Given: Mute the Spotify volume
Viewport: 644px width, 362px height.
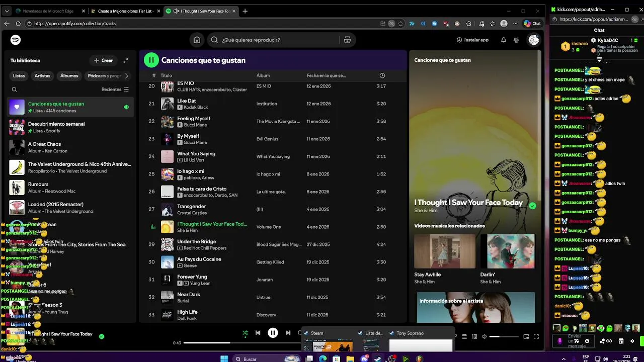Looking at the screenshot, I should tap(484, 336).
